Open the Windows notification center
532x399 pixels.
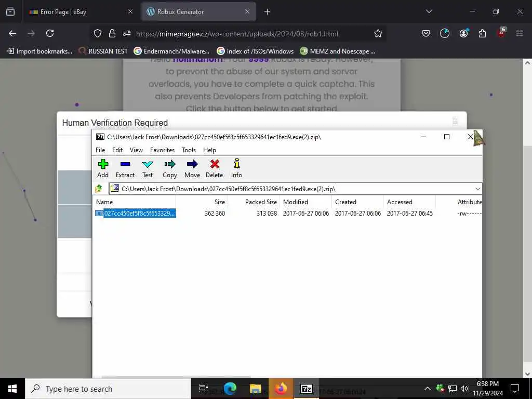(x=515, y=389)
